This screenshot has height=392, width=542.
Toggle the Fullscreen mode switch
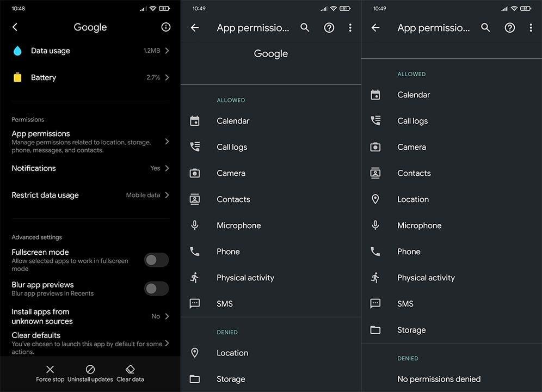point(157,260)
